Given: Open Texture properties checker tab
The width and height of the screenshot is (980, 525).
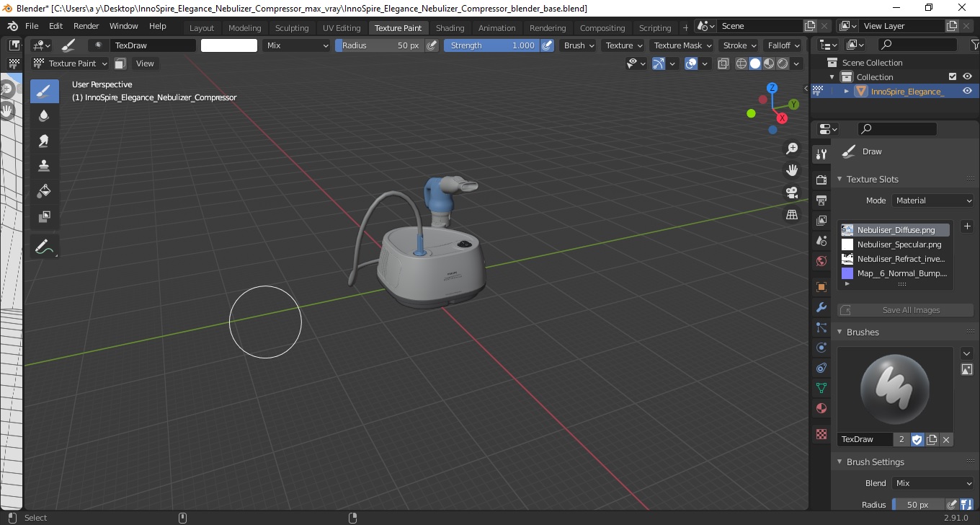Looking at the screenshot, I should (821, 434).
